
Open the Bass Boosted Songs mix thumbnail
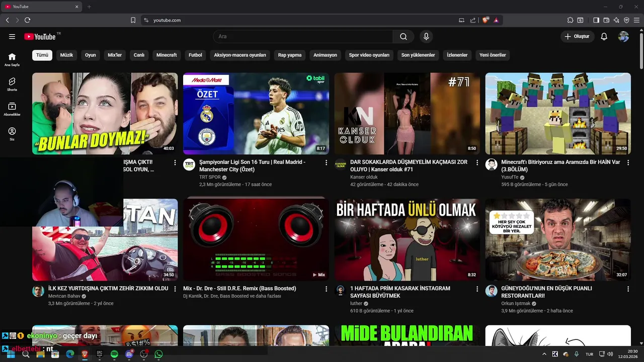click(x=256, y=240)
